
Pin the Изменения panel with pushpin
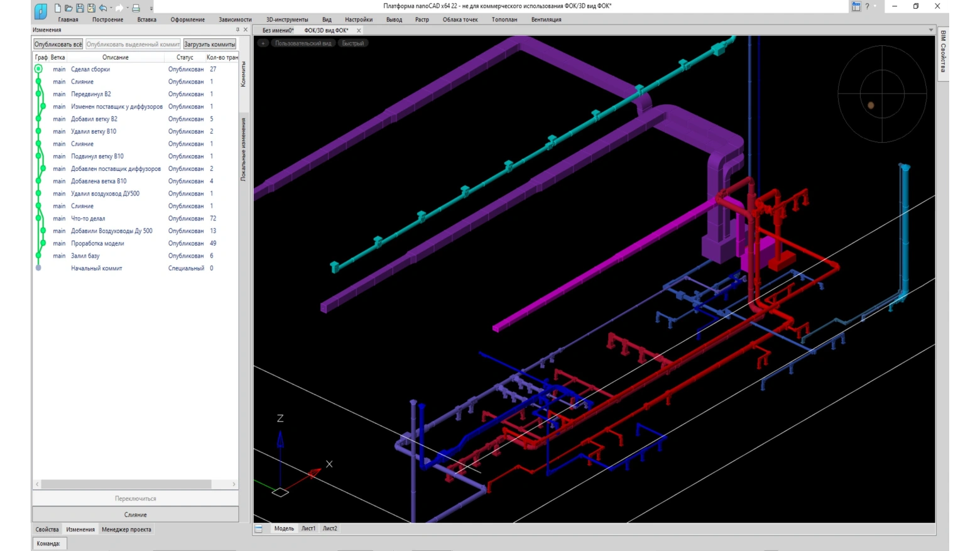(x=237, y=30)
